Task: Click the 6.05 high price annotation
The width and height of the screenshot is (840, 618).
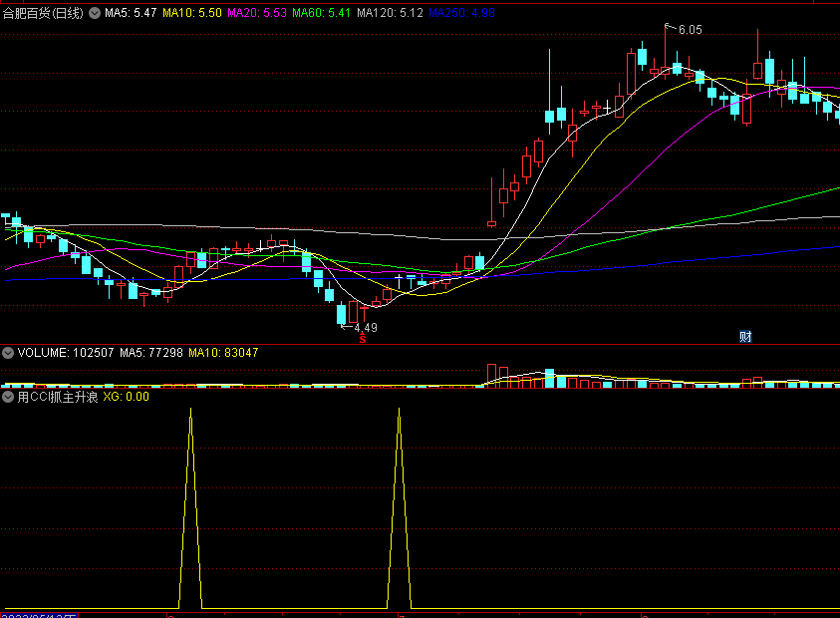Action: tap(690, 30)
